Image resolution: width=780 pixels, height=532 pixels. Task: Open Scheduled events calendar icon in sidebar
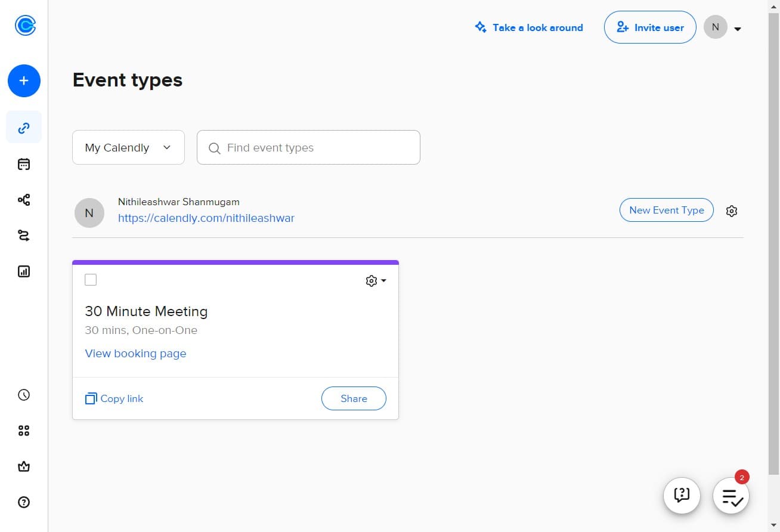24,164
